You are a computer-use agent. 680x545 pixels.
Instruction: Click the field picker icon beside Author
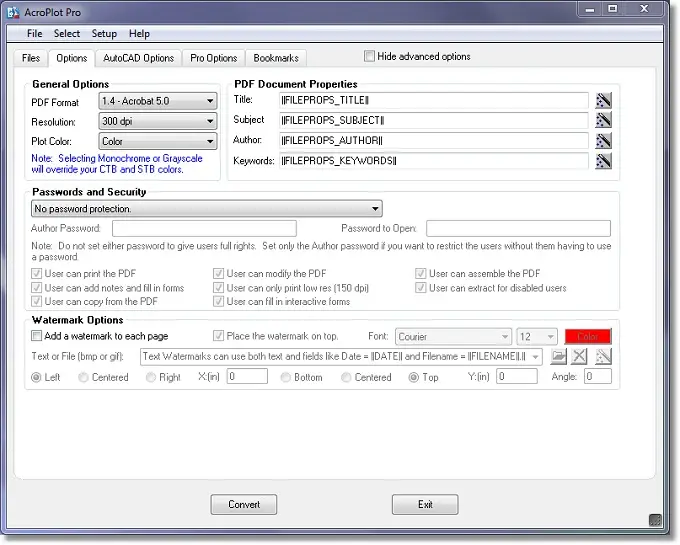click(x=603, y=140)
